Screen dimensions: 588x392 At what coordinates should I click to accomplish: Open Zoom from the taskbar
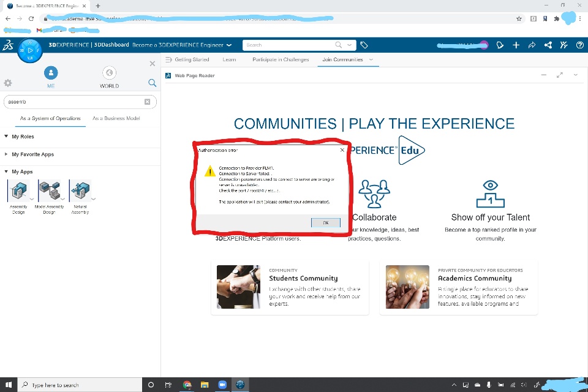[x=222, y=385]
